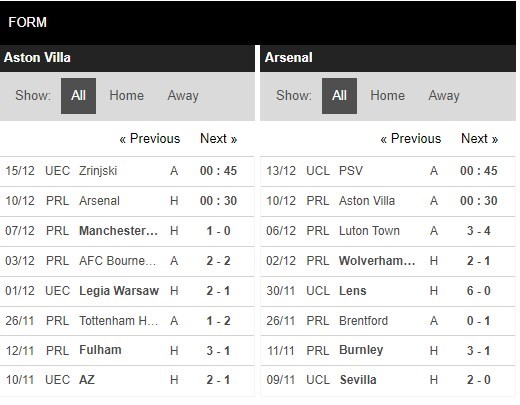This screenshot has height=405, width=520.
Task: Switch Aston Villa form to Home matches
Action: point(127,96)
